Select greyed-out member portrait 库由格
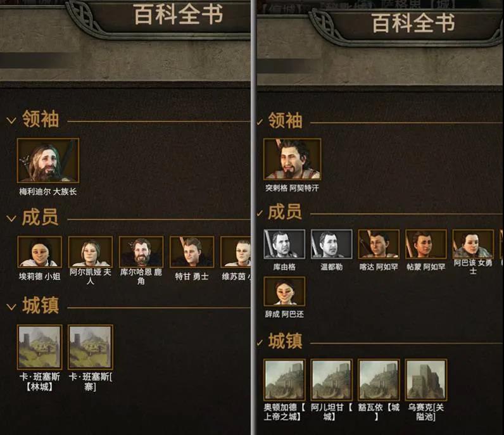This screenshot has height=435, width=504. [x=284, y=244]
